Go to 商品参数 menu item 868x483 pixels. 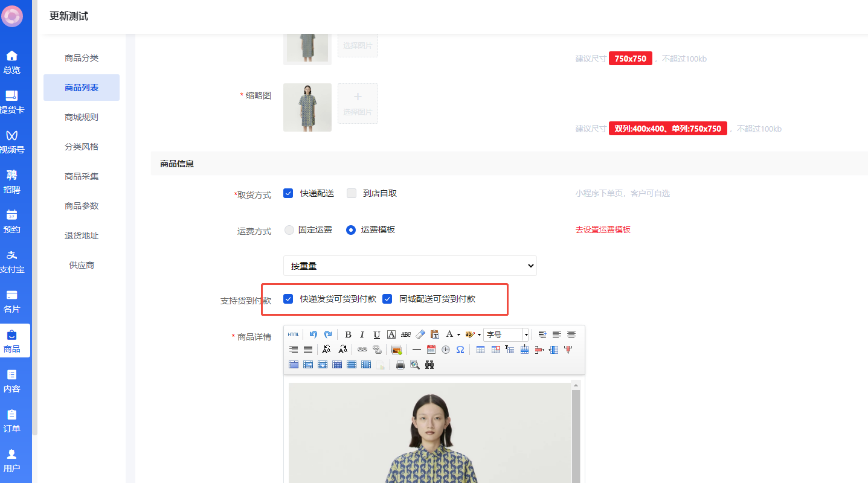82,206
